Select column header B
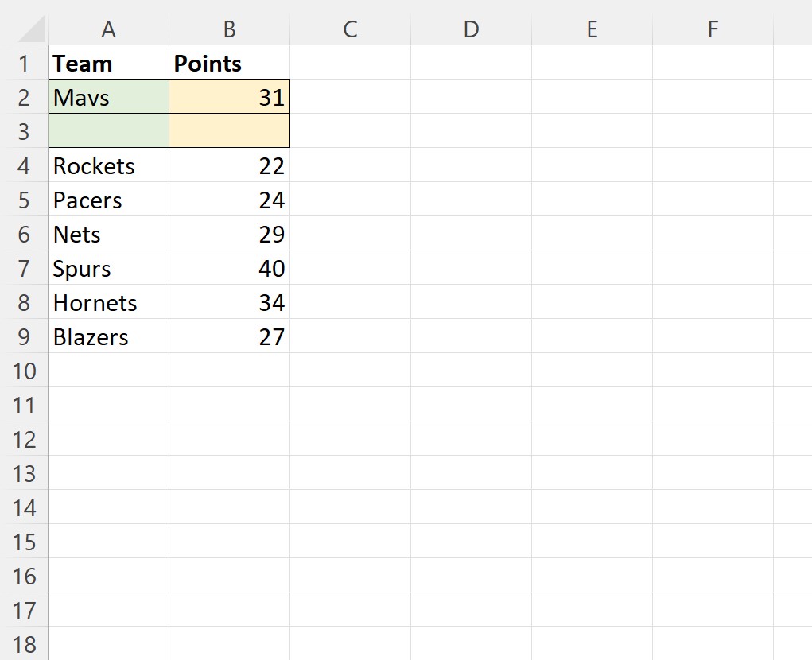Image resolution: width=812 pixels, height=660 pixels. pyautogui.click(x=229, y=29)
